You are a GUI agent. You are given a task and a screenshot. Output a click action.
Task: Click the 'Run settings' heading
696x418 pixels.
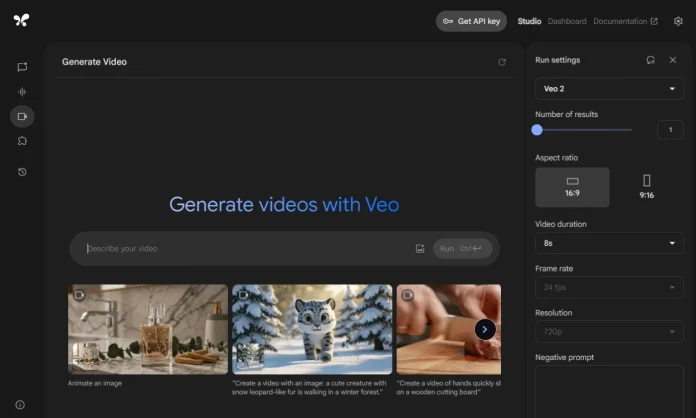pos(558,60)
